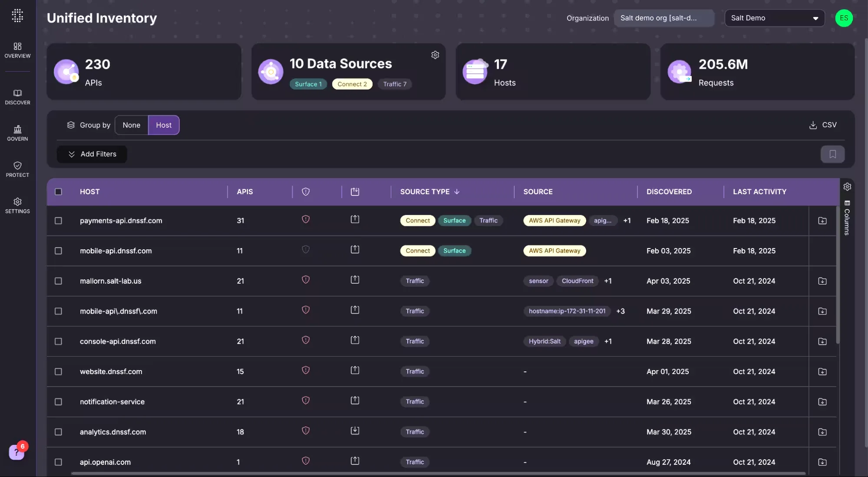Tick the checkbox for website.dnssf.com row
The image size is (868, 477).
tap(59, 371)
